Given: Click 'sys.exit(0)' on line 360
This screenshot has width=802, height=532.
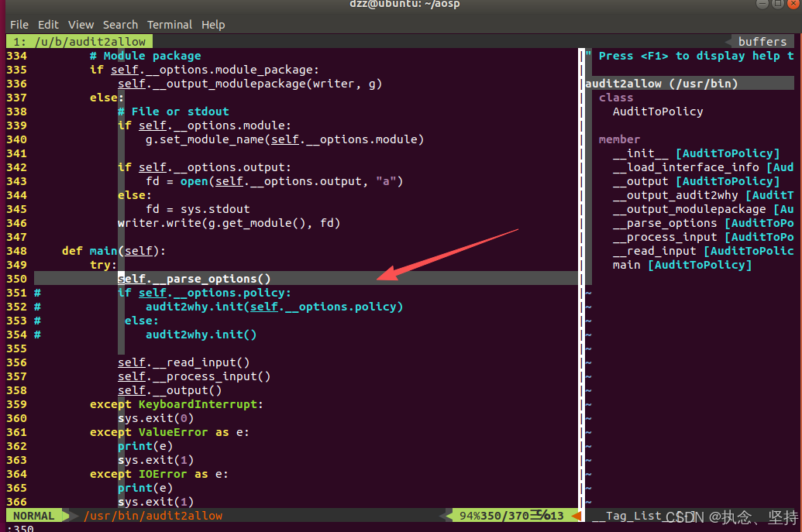Looking at the screenshot, I should (x=156, y=418).
